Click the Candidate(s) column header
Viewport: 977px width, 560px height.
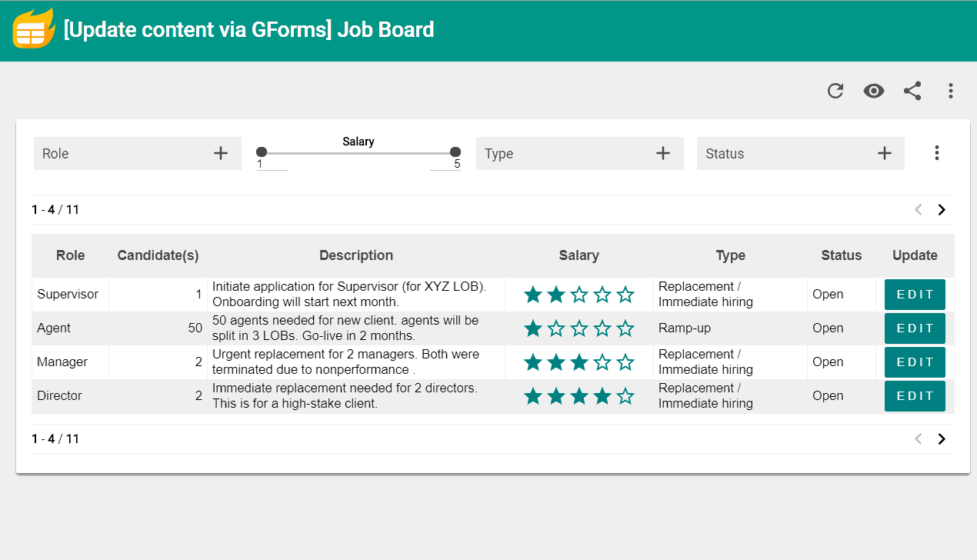pyautogui.click(x=158, y=255)
